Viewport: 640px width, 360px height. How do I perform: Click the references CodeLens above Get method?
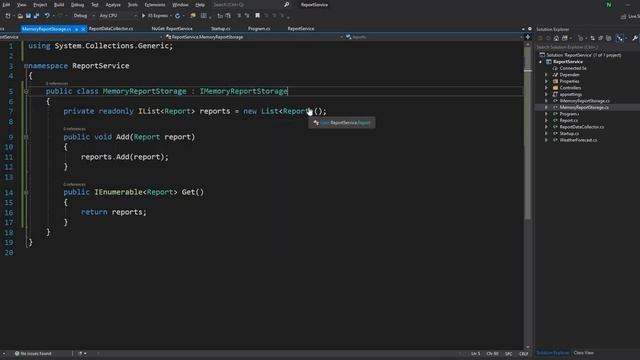[x=74, y=184]
